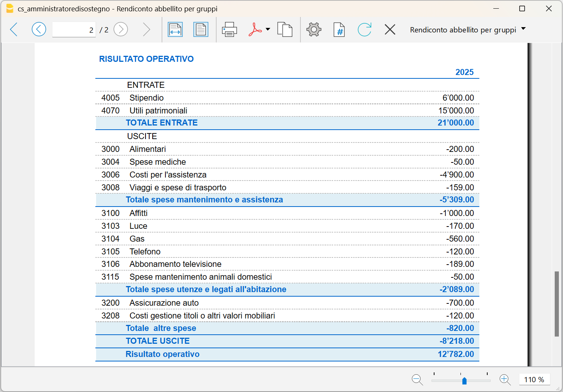Expand PDF export dropdown arrow

[x=268, y=29]
